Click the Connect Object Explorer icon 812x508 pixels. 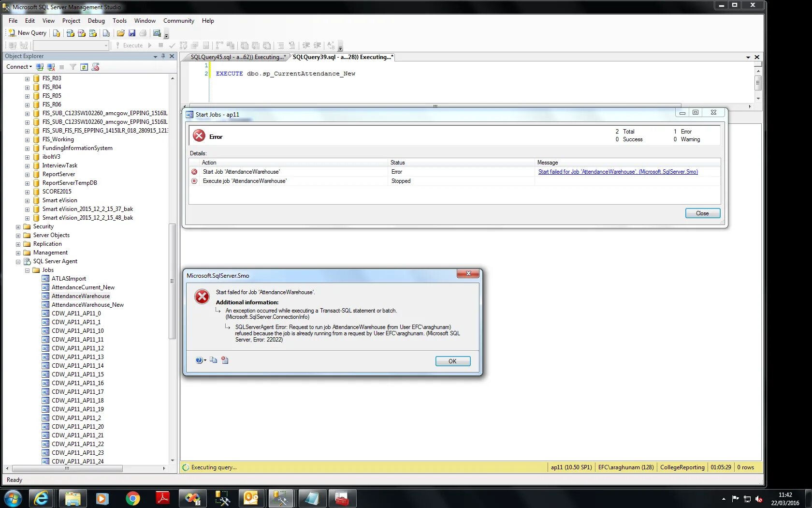[40, 67]
